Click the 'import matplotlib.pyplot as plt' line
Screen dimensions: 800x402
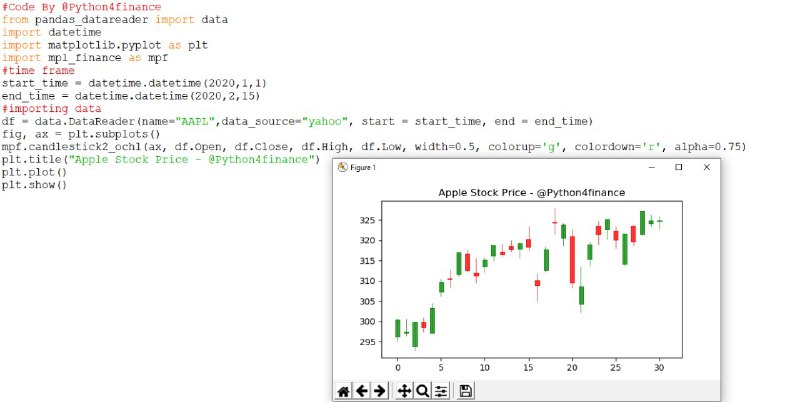click(105, 45)
